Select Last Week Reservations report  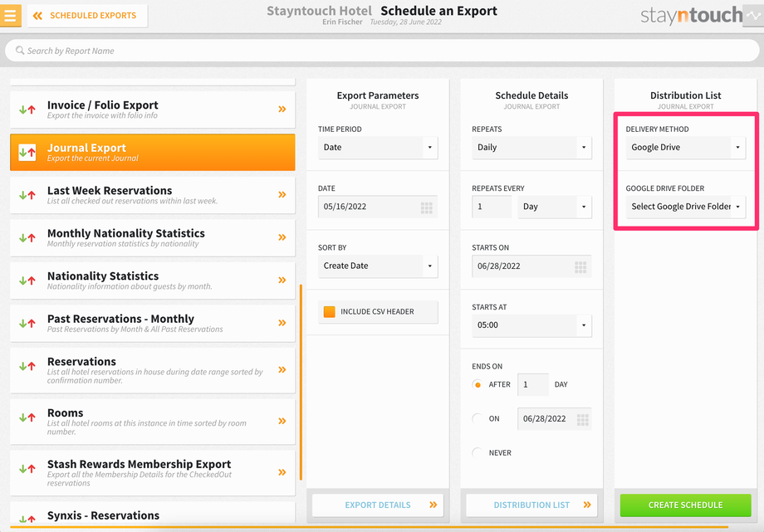pyautogui.click(x=153, y=195)
